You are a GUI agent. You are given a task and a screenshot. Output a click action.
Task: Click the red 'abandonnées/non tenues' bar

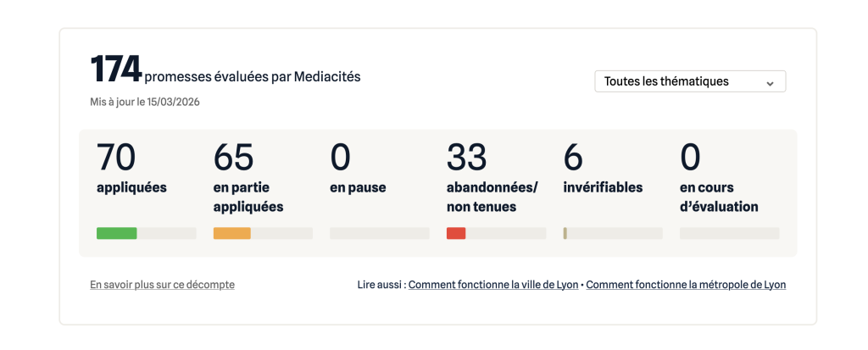(456, 233)
